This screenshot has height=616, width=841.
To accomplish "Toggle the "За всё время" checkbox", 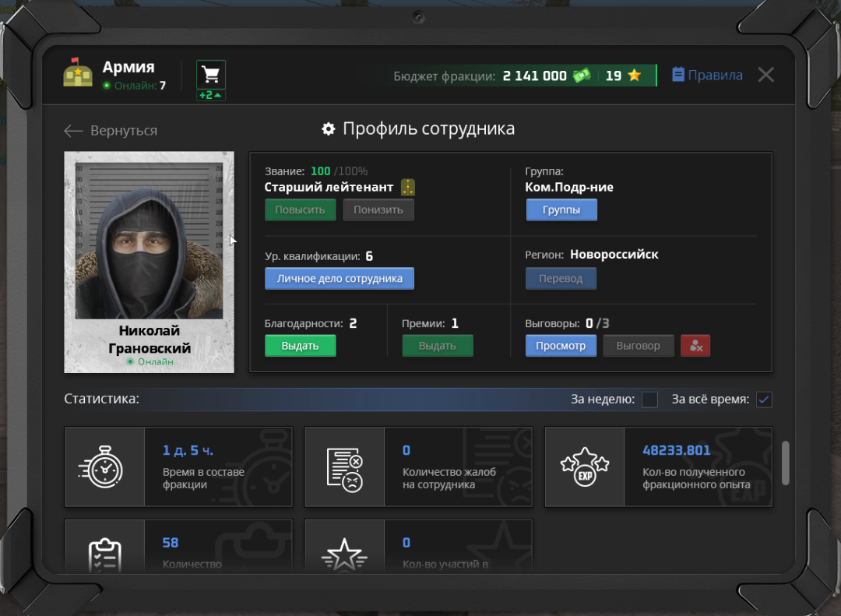I will tap(764, 400).
